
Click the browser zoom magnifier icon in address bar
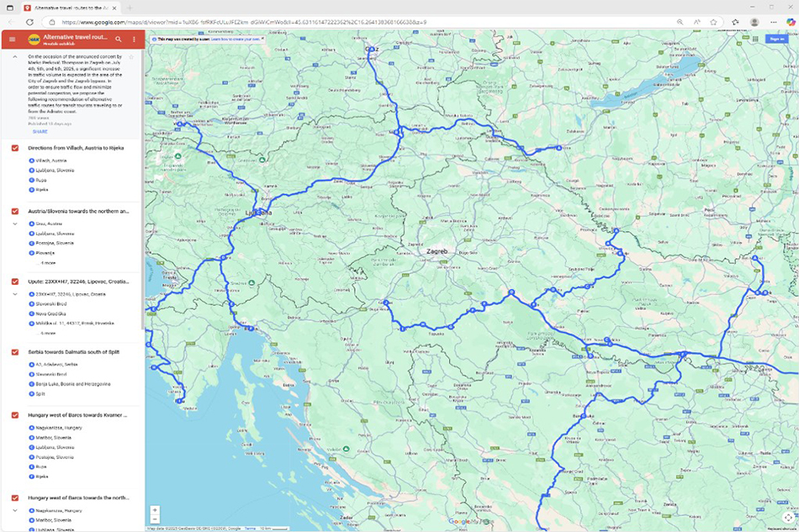click(680, 22)
